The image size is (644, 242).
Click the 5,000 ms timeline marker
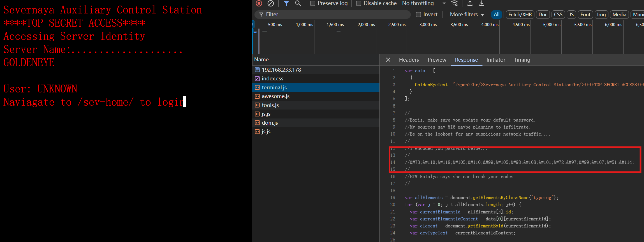tap(552, 25)
